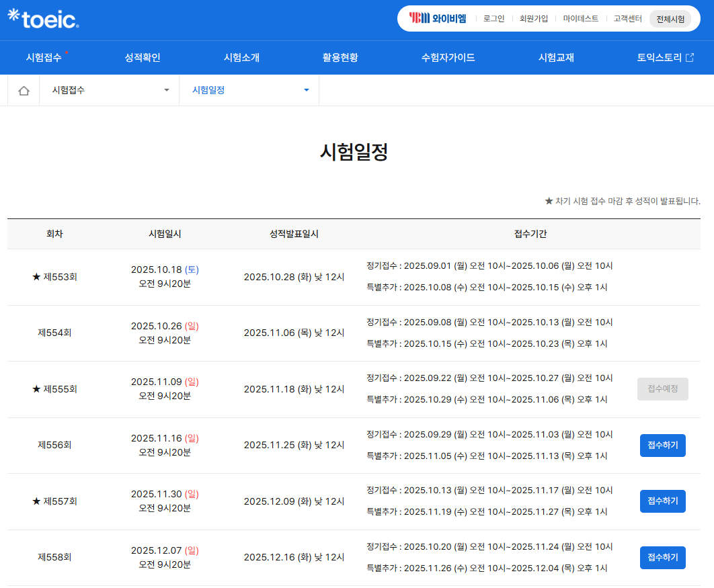Select the 시험소개 menu item
Screen dimensions: 714x588
241,58
